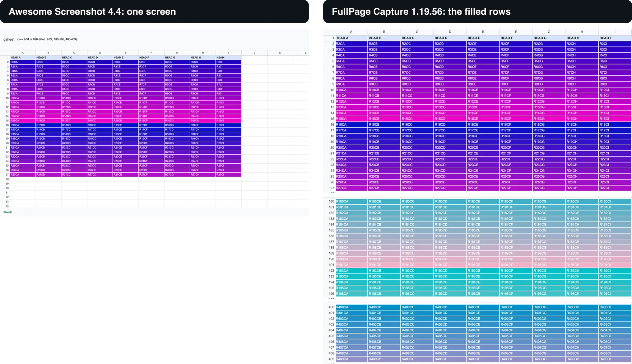Select column H header in right screenshot
This screenshot has width=632, height=364.
coord(582,32)
